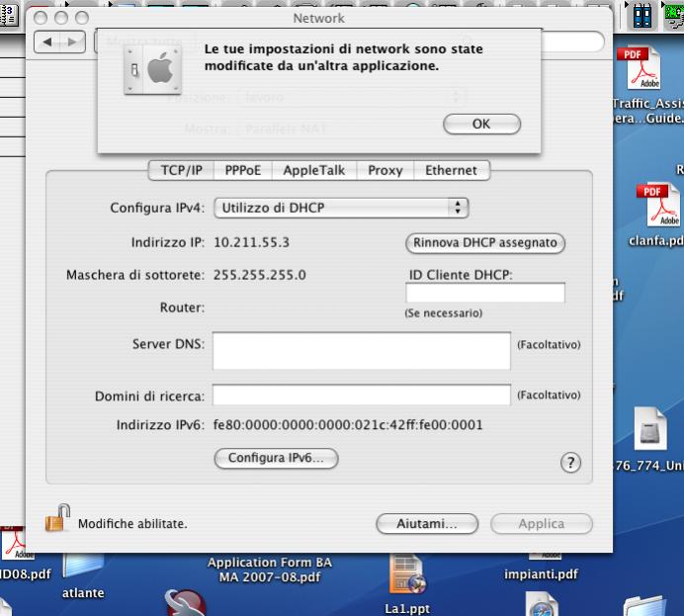
Task: Switch to the PPPoE tab
Action: click(x=242, y=170)
